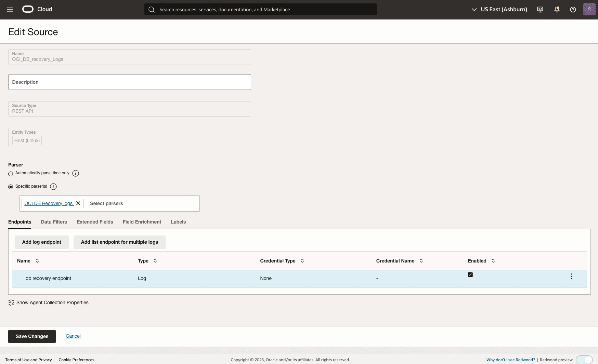598x364 pixels.
Task: Click the search magnifier icon
Action: [x=152, y=9]
